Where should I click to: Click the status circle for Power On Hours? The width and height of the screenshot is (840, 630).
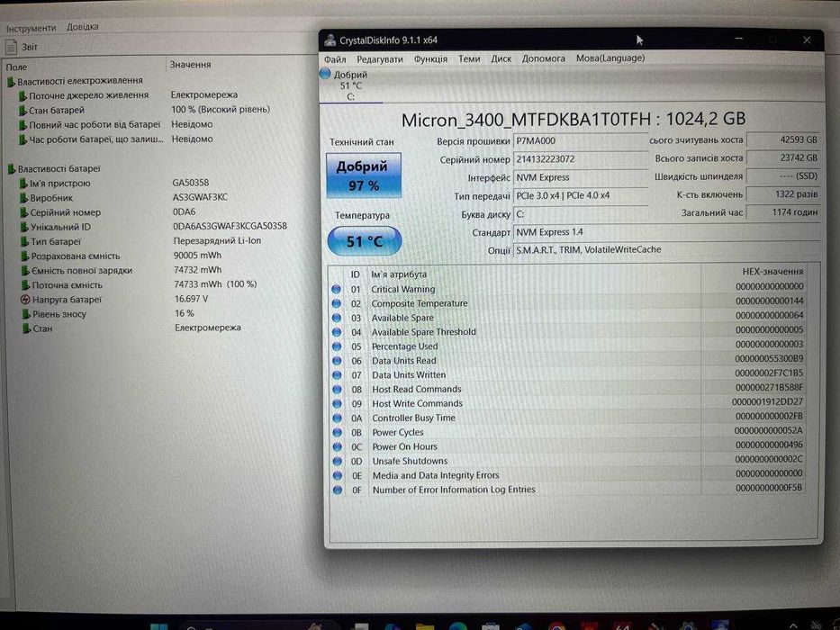[x=337, y=446]
